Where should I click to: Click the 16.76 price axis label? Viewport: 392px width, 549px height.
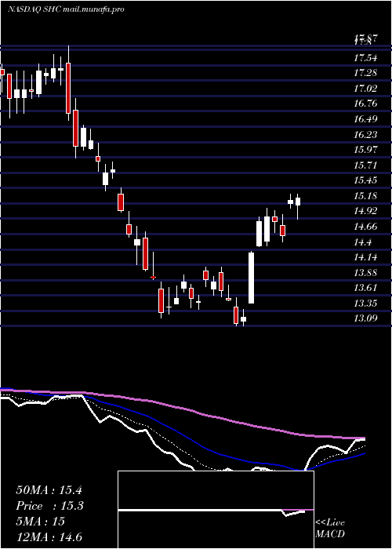tap(365, 104)
